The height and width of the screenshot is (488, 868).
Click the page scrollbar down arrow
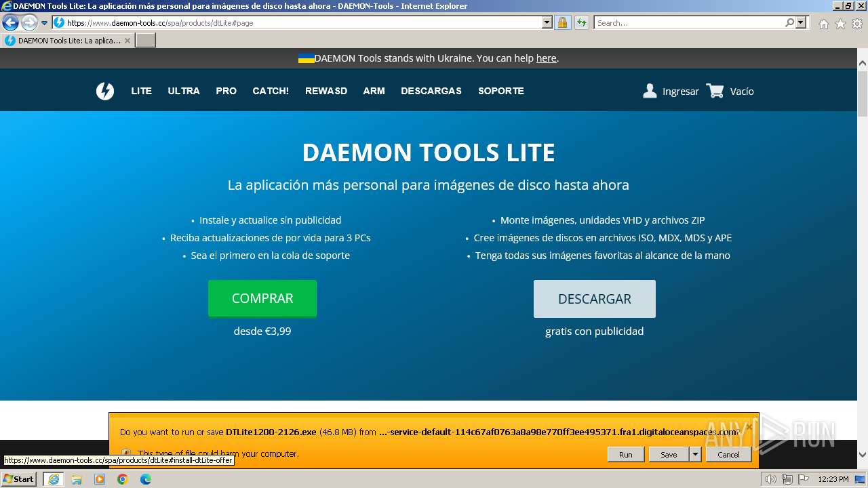(863, 455)
